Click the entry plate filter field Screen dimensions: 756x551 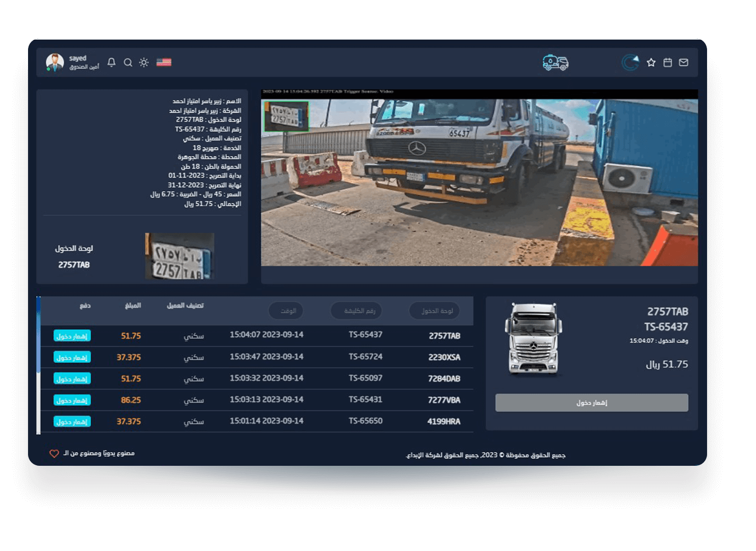[434, 311]
